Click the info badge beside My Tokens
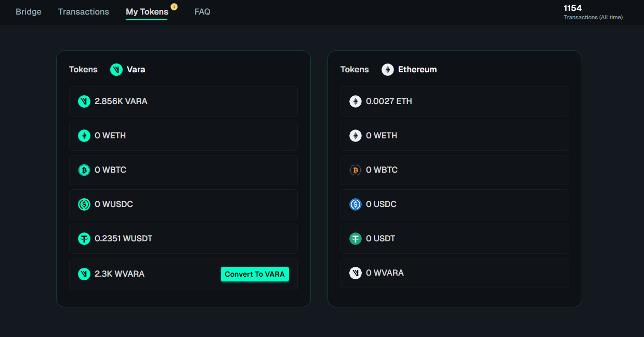 pyautogui.click(x=174, y=7)
